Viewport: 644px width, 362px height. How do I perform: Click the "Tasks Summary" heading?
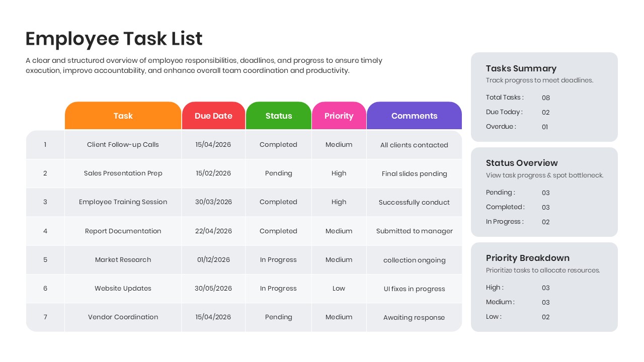coord(521,68)
